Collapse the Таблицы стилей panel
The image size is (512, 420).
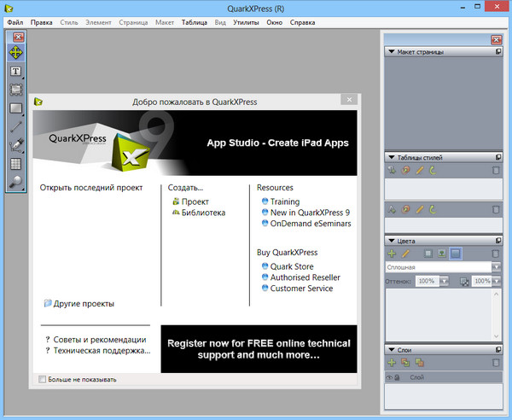pos(392,158)
